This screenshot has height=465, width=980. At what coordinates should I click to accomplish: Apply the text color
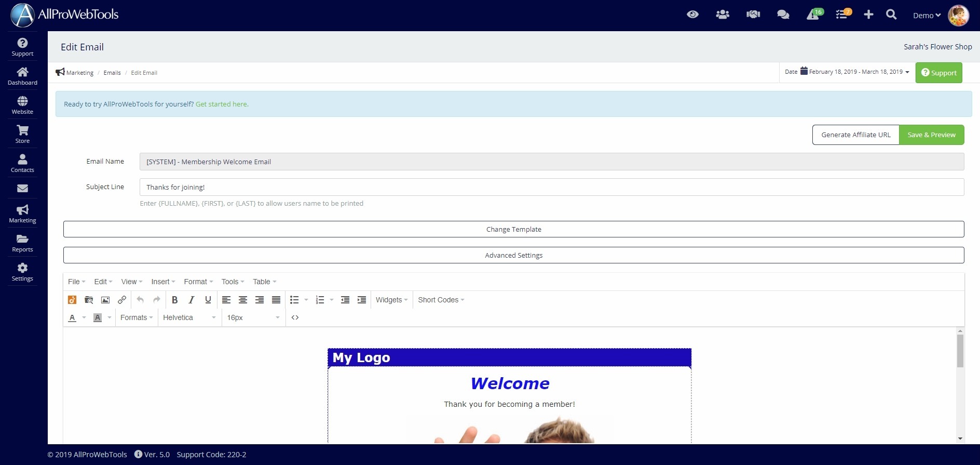coord(72,317)
